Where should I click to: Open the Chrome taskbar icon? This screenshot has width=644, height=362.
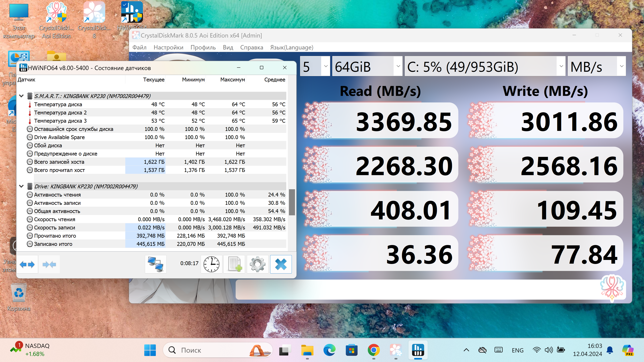373,350
